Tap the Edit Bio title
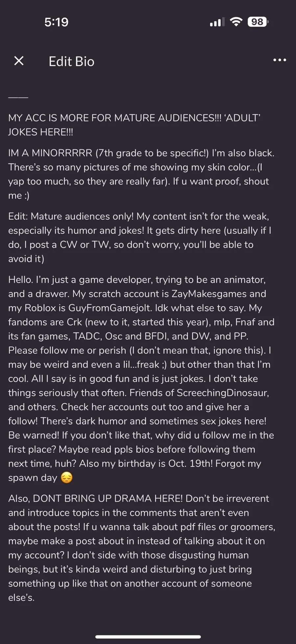This screenshot has height=644, width=296. [x=71, y=62]
